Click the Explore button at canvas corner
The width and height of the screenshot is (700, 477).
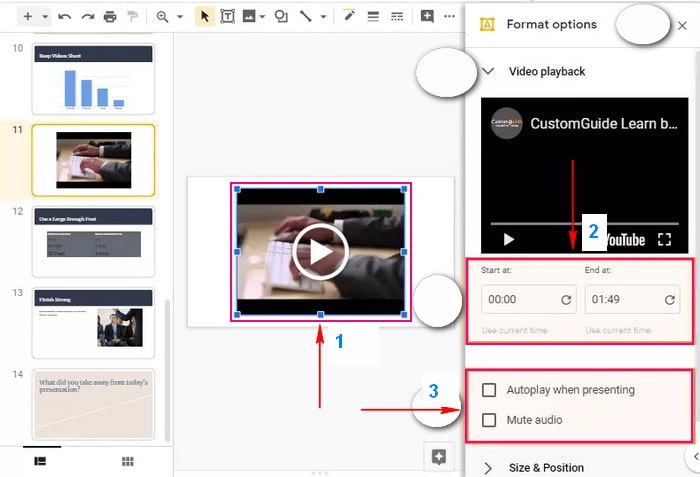(438, 456)
